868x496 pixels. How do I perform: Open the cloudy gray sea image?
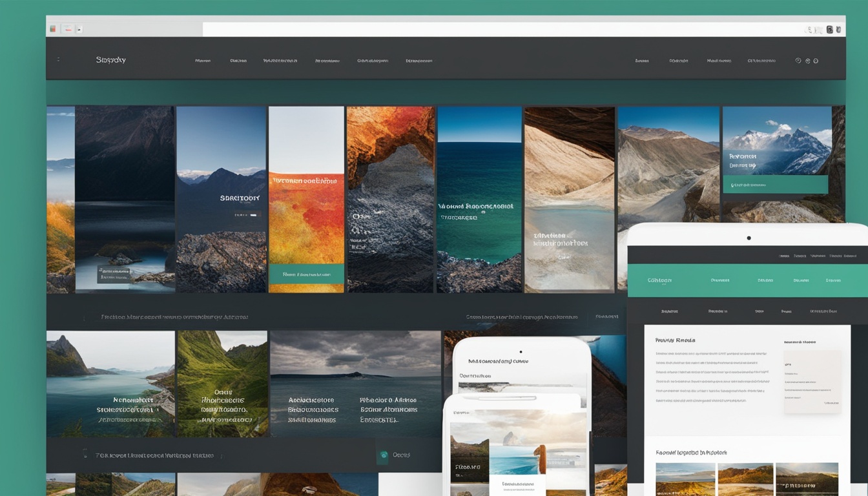356,384
